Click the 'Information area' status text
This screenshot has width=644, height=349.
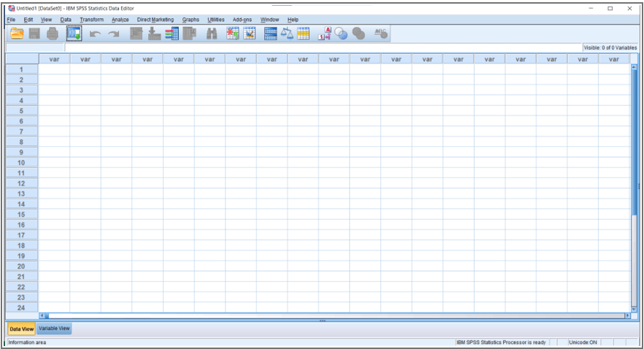click(x=27, y=342)
